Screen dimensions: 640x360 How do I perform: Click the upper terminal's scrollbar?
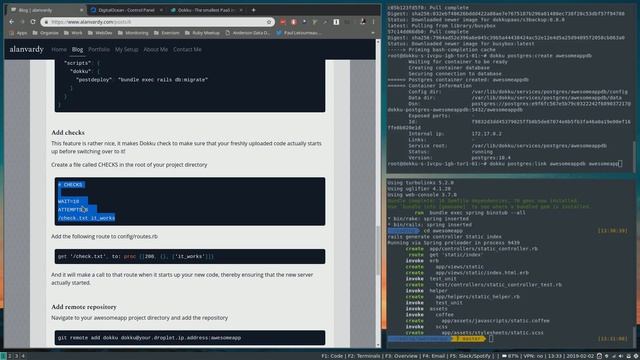634,157
